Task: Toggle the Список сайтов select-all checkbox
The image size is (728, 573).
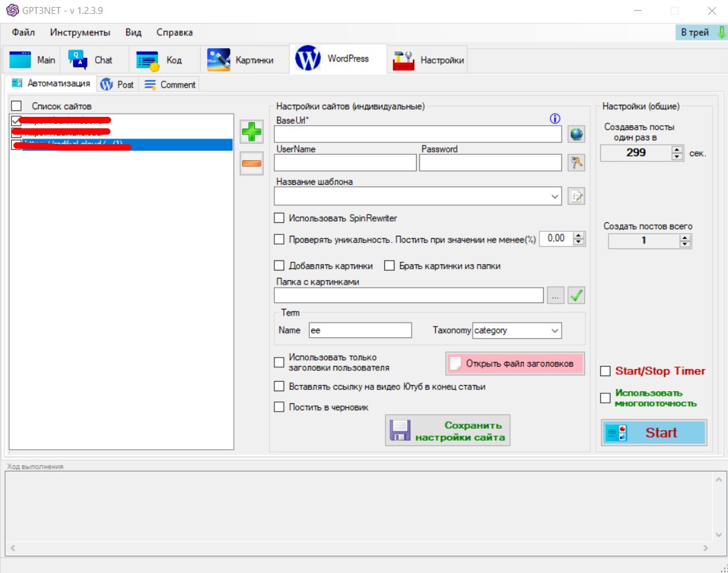Action: point(17,106)
